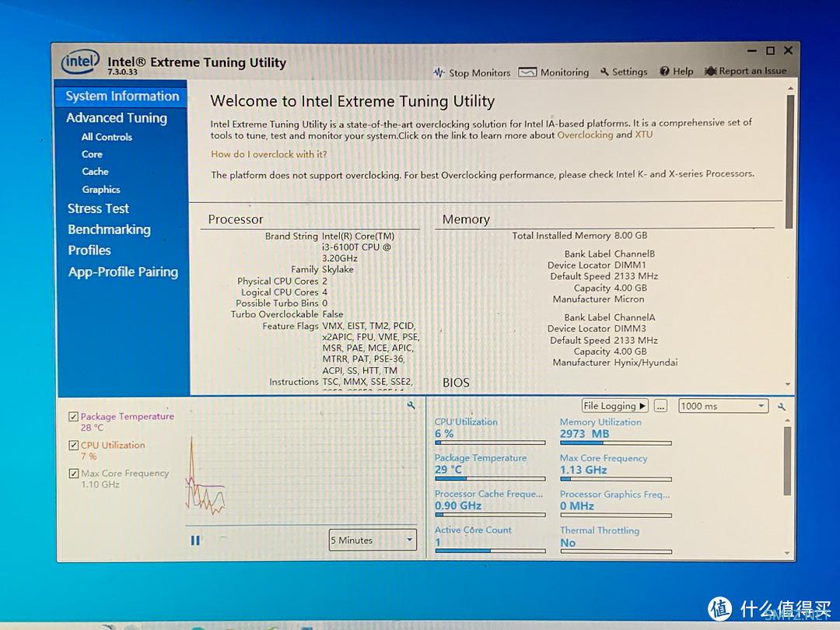Maximize the Extreme Tuning Utility window
This screenshot has width=840, height=630.
[770, 51]
